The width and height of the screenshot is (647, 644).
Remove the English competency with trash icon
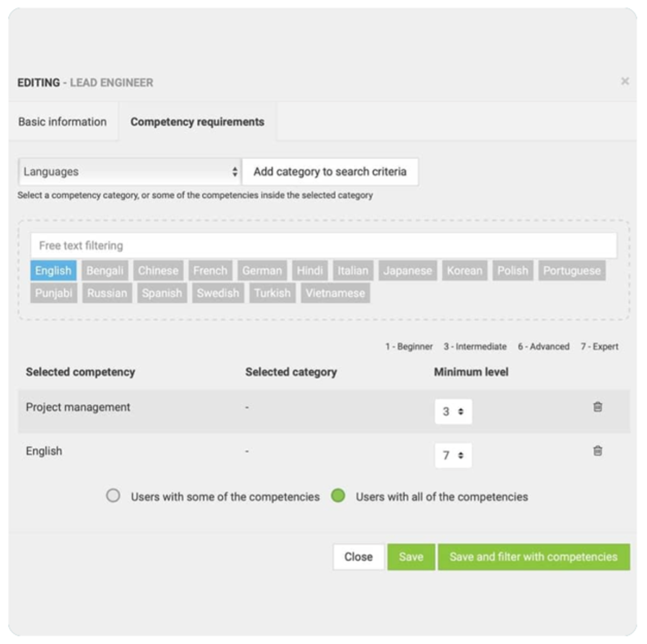[597, 451]
